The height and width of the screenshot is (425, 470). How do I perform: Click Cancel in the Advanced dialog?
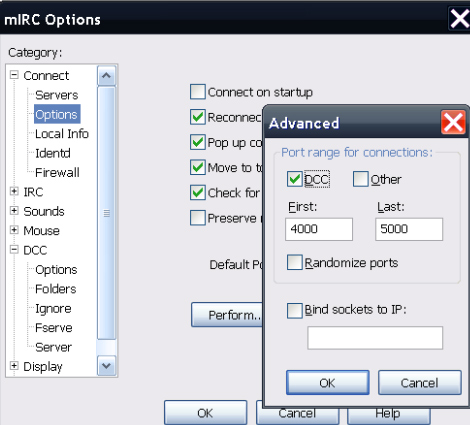pos(420,383)
